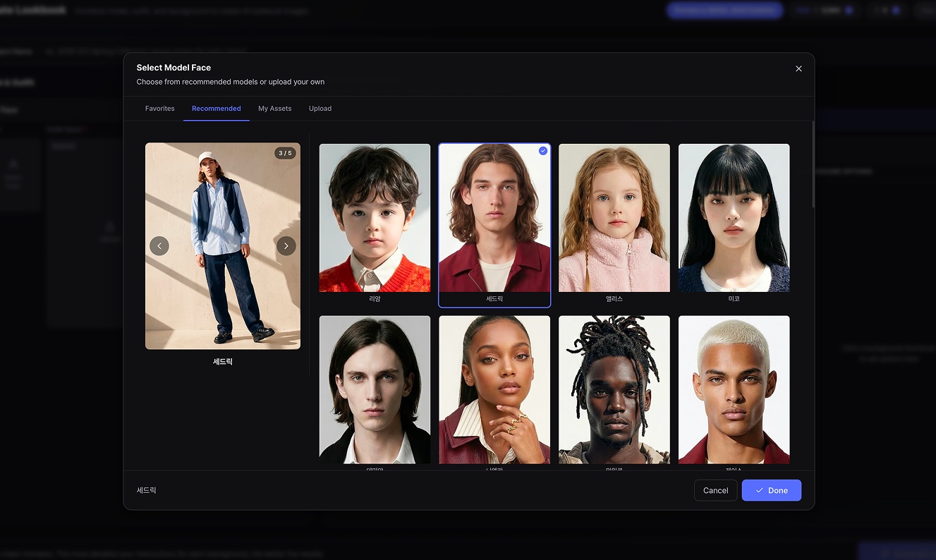Choose the model with dreadlocks
The height and width of the screenshot is (560, 936).
click(614, 389)
